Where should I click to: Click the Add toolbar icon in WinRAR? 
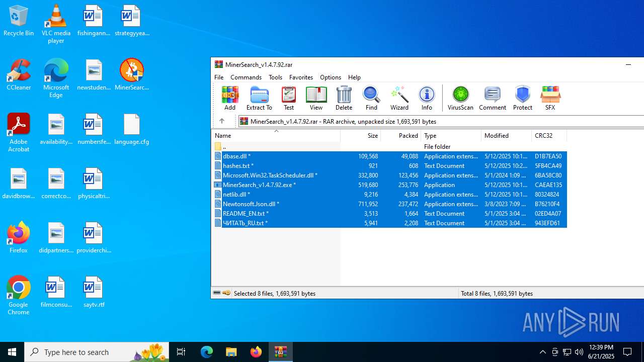coord(230,98)
